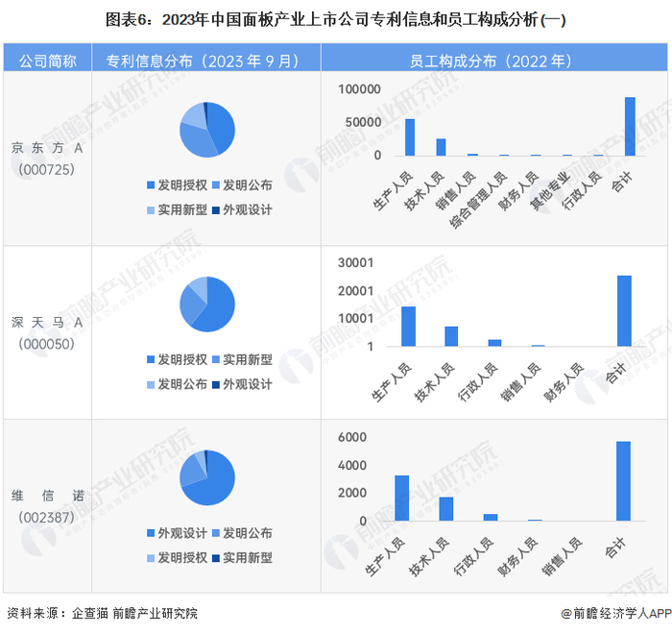This screenshot has height=633, width=672.
Task: Click 销售人员 axis label in 京东方A chart
Action: click(456, 191)
